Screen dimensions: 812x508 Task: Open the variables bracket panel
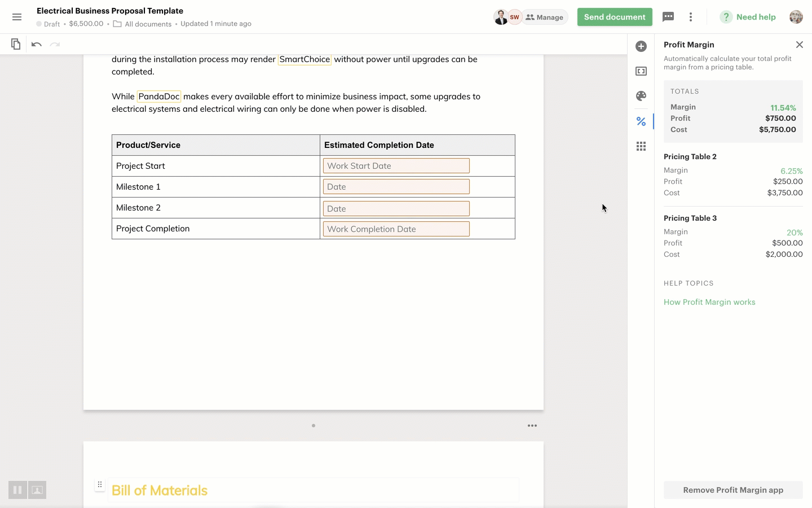(641, 71)
